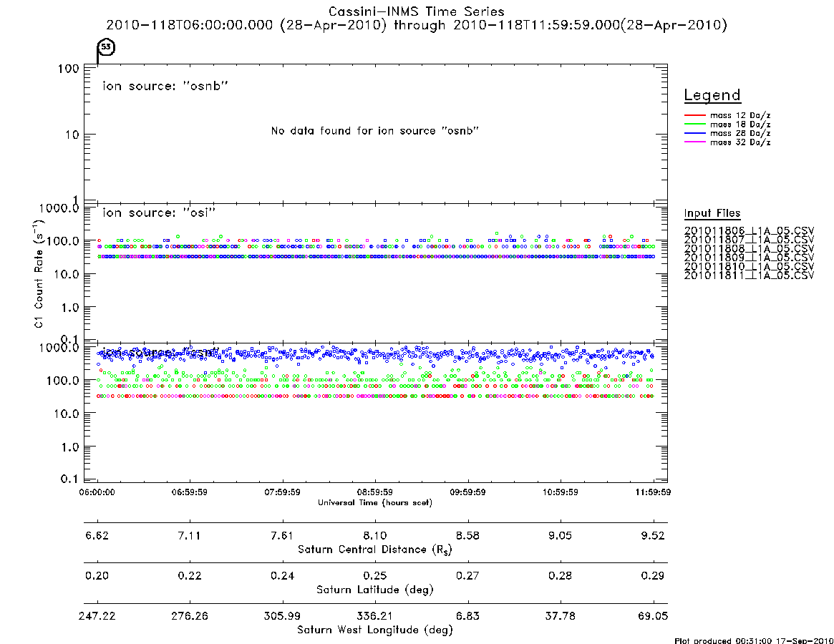
Task: Select input file 201011811_L1A_05.CSV
Action: (749, 275)
